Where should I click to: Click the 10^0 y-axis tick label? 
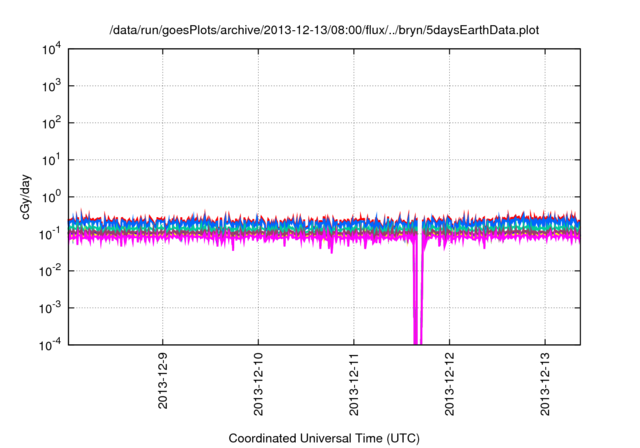52,197
